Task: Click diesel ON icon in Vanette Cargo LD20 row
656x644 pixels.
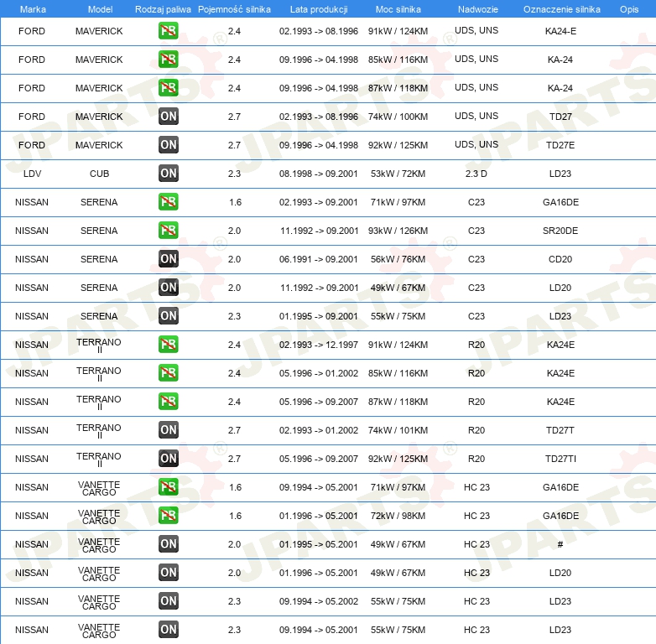Action: click(168, 573)
